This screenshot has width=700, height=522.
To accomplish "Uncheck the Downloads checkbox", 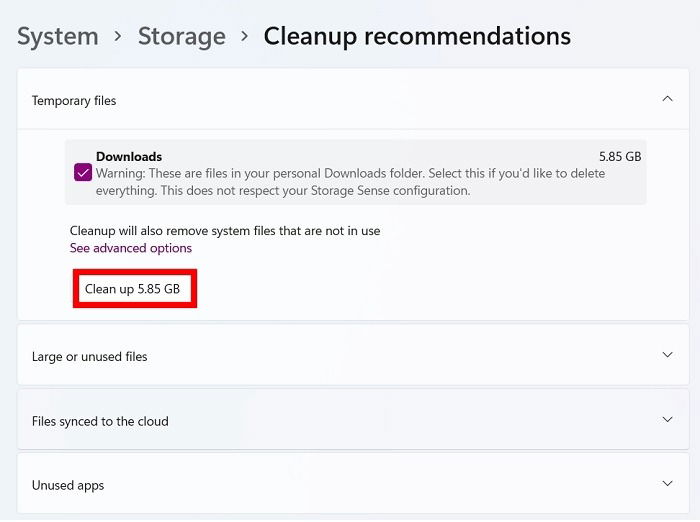I will point(83,173).
